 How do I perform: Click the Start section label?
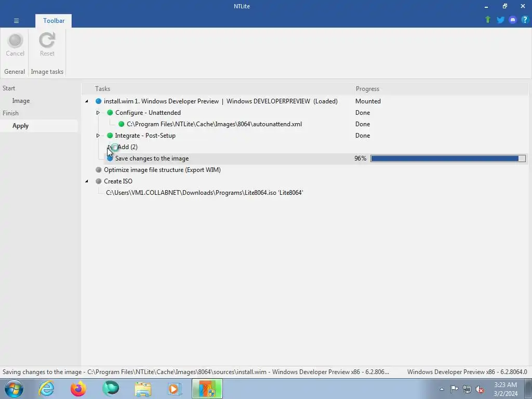(9, 88)
